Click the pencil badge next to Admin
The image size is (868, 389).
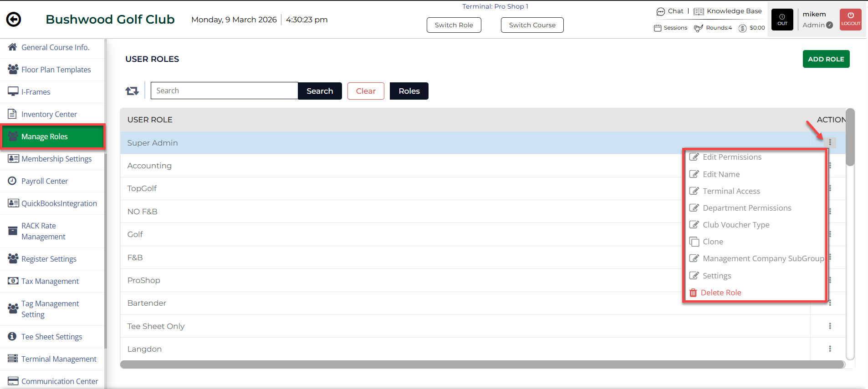point(830,25)
